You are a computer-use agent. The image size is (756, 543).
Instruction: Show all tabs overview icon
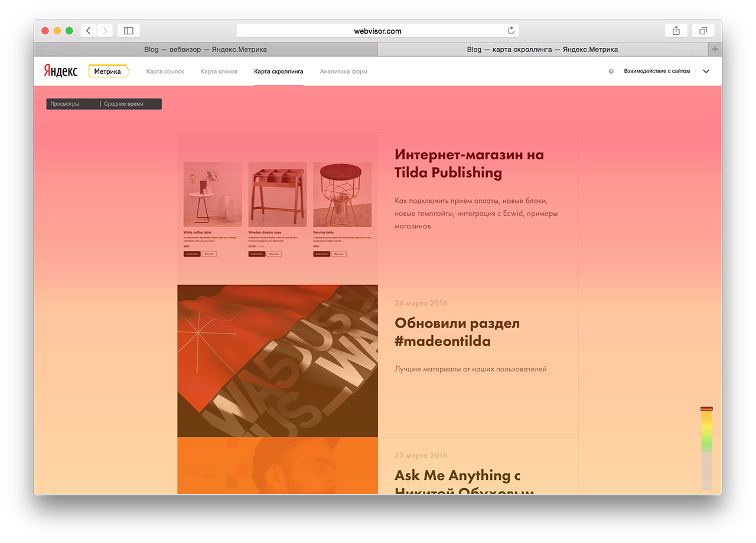[703, 31]
